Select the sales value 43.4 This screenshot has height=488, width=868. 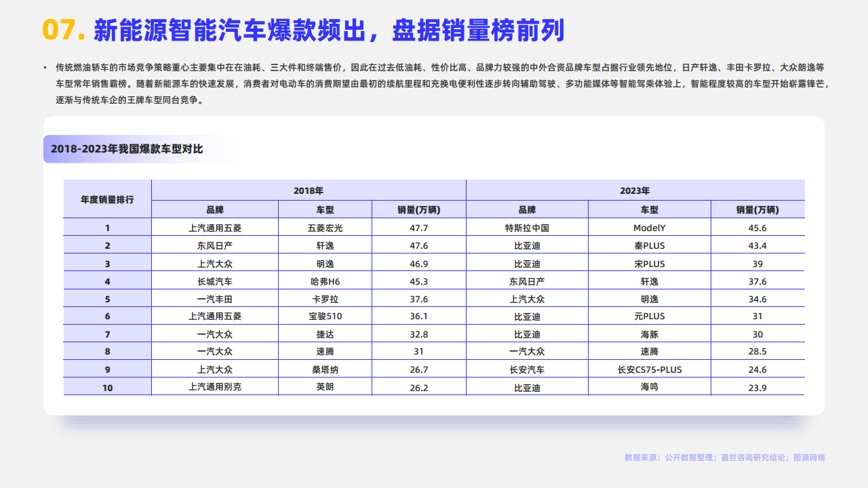pos(757,246)
